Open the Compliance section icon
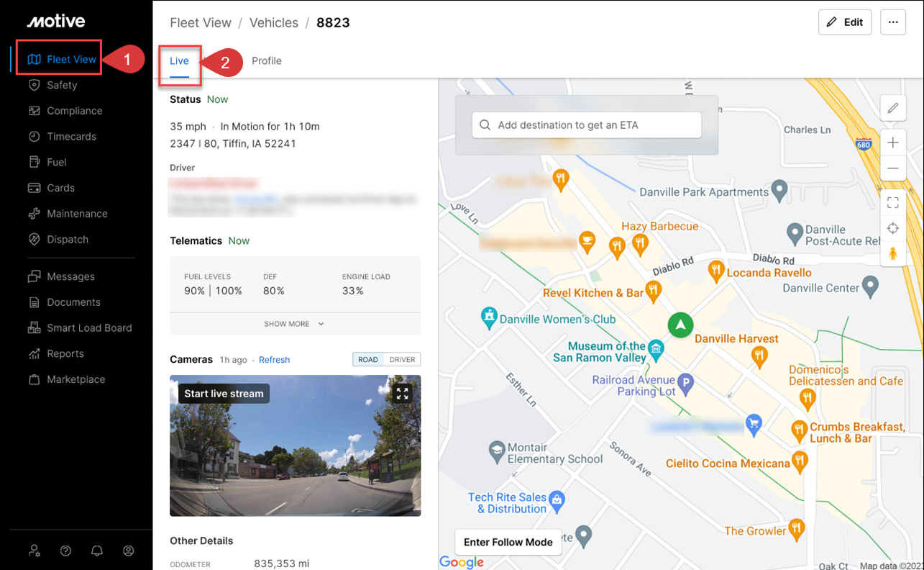This screenshot has width=924, height=570. coord(34,111)
